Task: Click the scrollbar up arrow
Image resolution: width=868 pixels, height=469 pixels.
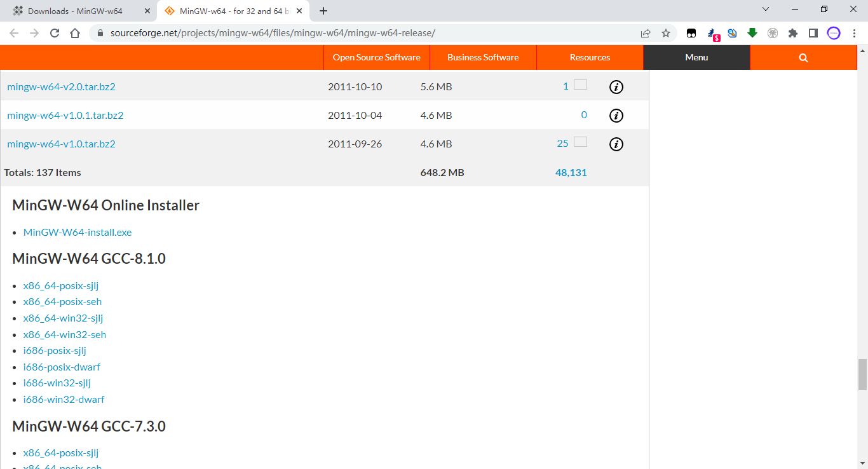Action: click(862, 50)
